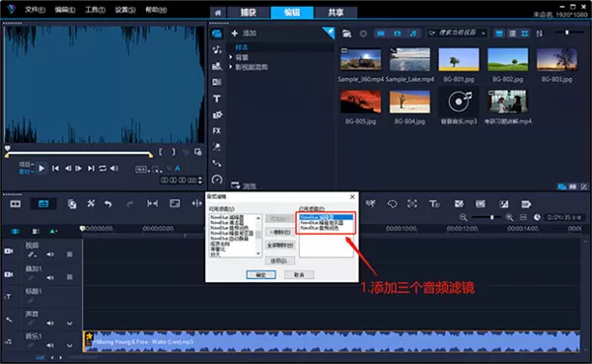Switch to storyboard view icon
The height and width of the screenshot is (364, 592).
(16, 204)
